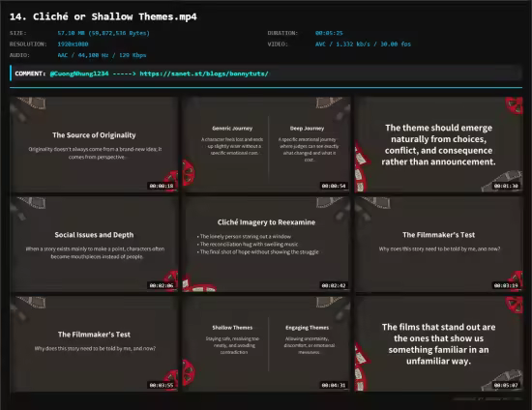Click the 00:00:18 timestamp badge
Image resolution: width=532 pixels, height=410 pixels.
162,186
